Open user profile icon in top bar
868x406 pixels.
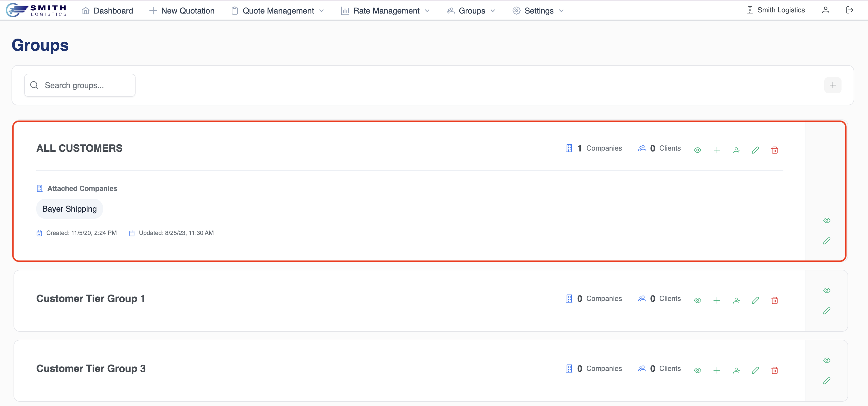825,10
